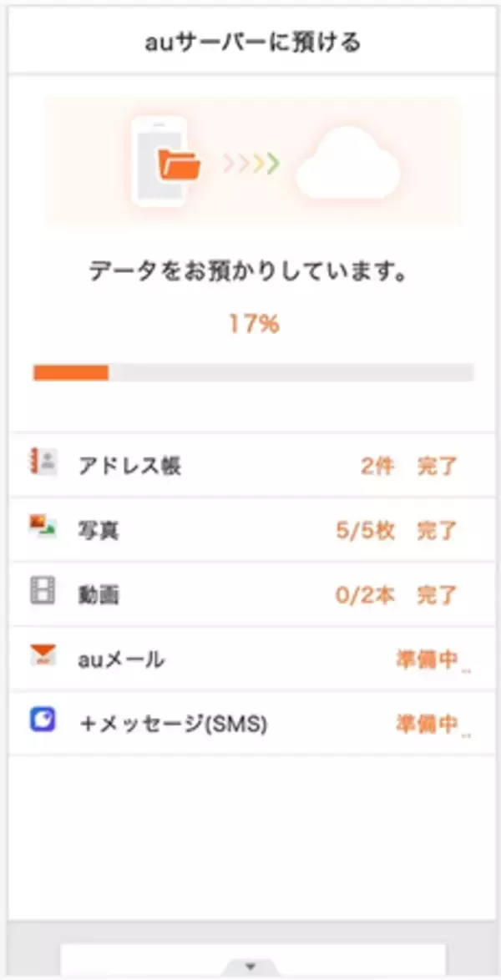The height and width of the screenshot is (980, 501).
Task: Expand the bottom down-arrow handle
Action: coord(250,967)
